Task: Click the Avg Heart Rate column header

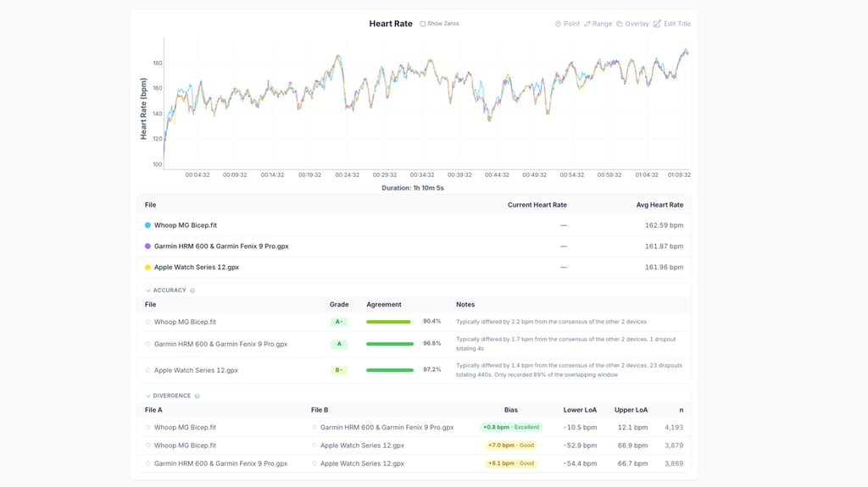Action: click(659, 205)
